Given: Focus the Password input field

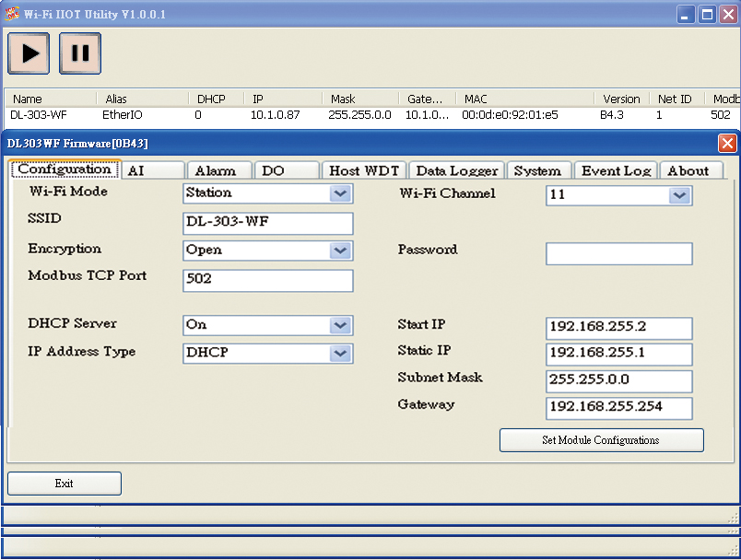Looking at the screenshot, I should 618,254.
